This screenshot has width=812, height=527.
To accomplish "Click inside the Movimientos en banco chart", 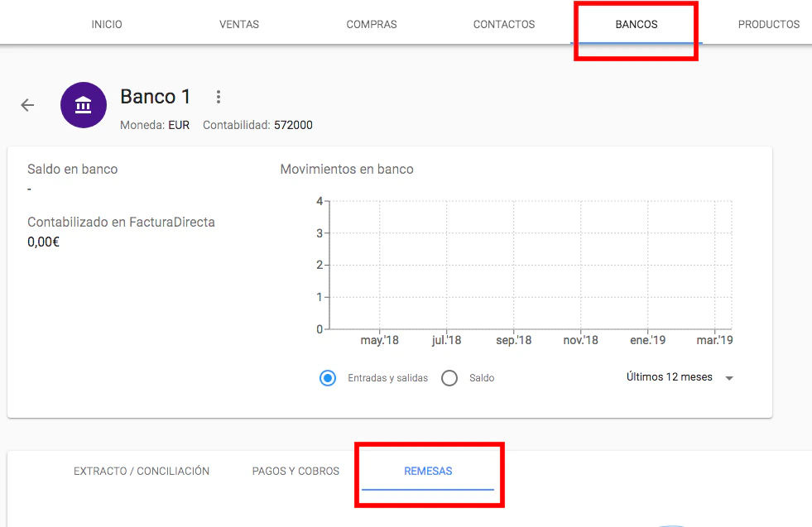I will coord(530,265).
